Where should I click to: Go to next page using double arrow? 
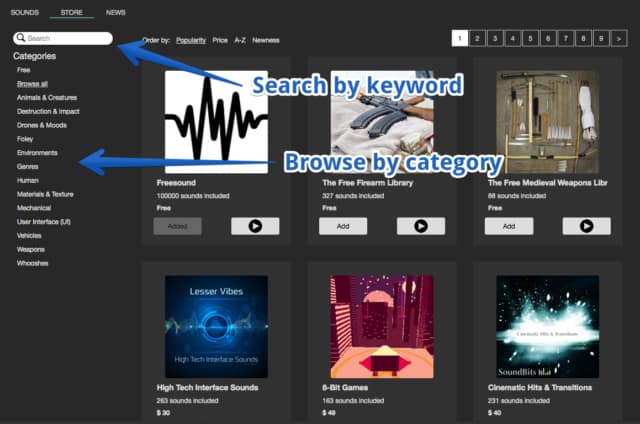coord(618,38)
